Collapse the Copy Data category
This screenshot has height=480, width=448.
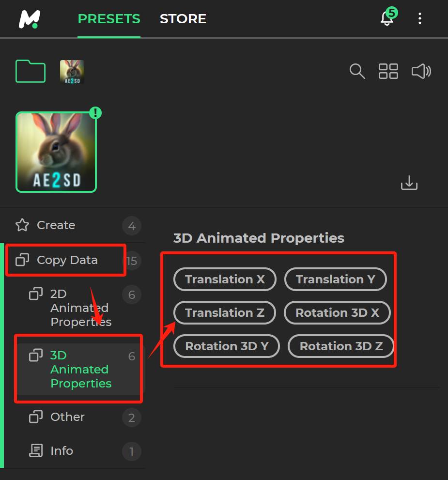[67, 260]
